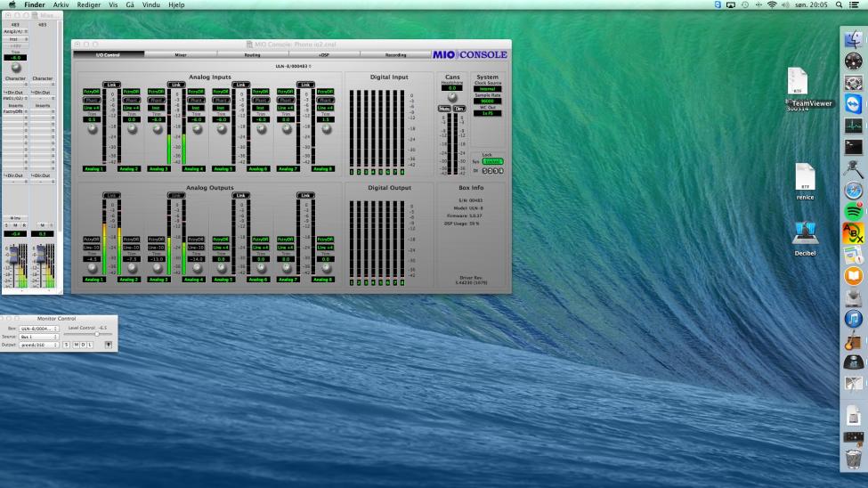The image size is (868, 488).
Task: Open the Clock Source dropdown
Action: pyautogui.click(x=487, y=89)
